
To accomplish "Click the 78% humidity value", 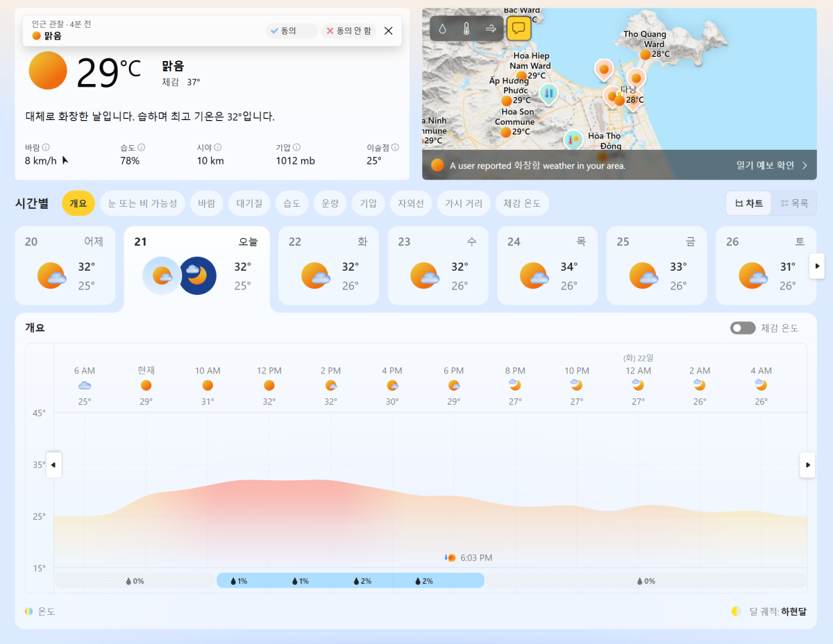I will coord(130,160).
